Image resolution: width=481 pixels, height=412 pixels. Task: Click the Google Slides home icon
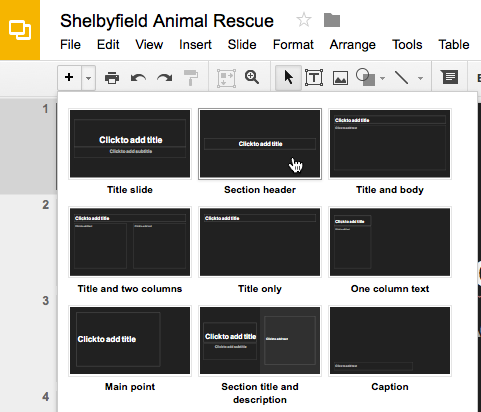pyautogui.click(x=20, y=30)
